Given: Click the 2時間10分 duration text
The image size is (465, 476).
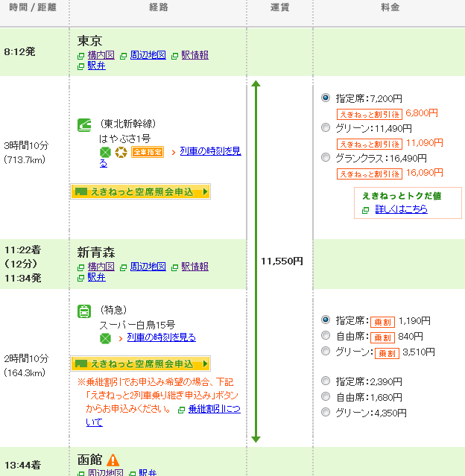Looking at the screenshot, I should 26,358.
